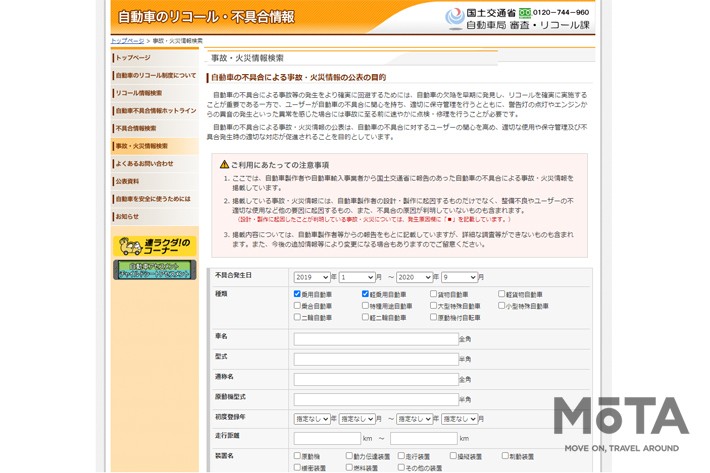Screen dimensions: 710x473
Task: Check the 軽二輪自動車 checkbox
Action: pyautogui.click(x=365, y=317)
